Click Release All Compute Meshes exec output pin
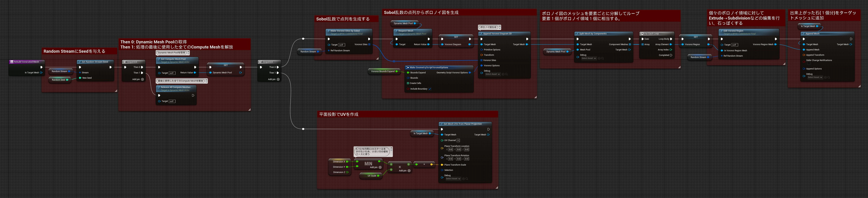868x198 pixels. (x=193, y=95)
